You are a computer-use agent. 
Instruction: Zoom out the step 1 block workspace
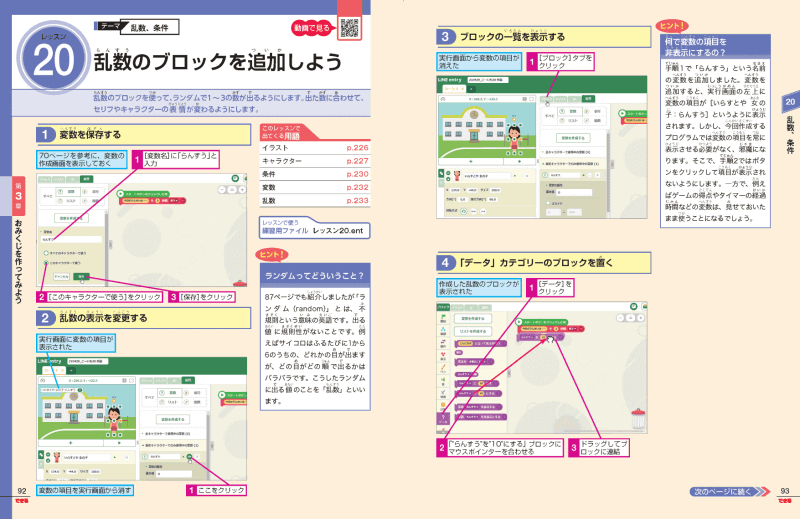pos(222,189)
